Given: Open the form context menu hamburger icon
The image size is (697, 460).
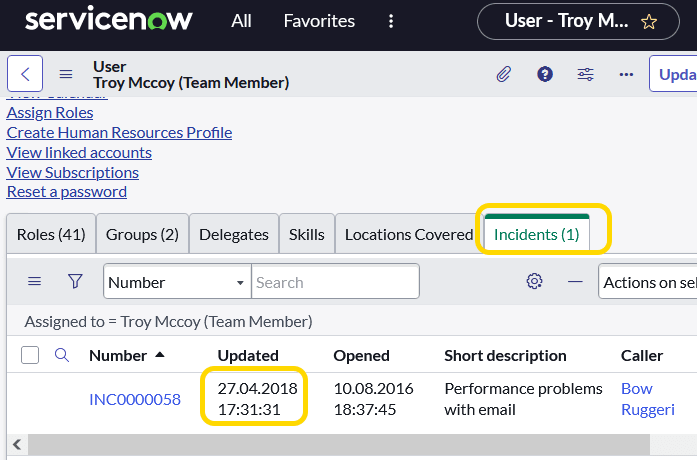Looking at the screenshot, I should click(66, 74).
